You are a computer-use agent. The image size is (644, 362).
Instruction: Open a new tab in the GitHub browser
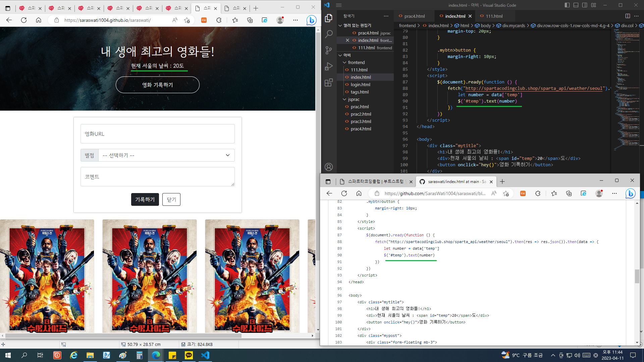[x=502, y=182]
